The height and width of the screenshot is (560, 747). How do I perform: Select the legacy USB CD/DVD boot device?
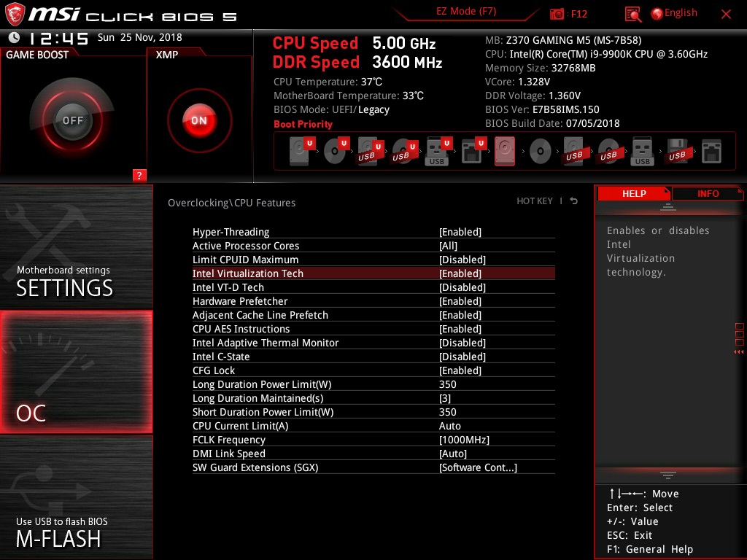[x=608, y=152]
